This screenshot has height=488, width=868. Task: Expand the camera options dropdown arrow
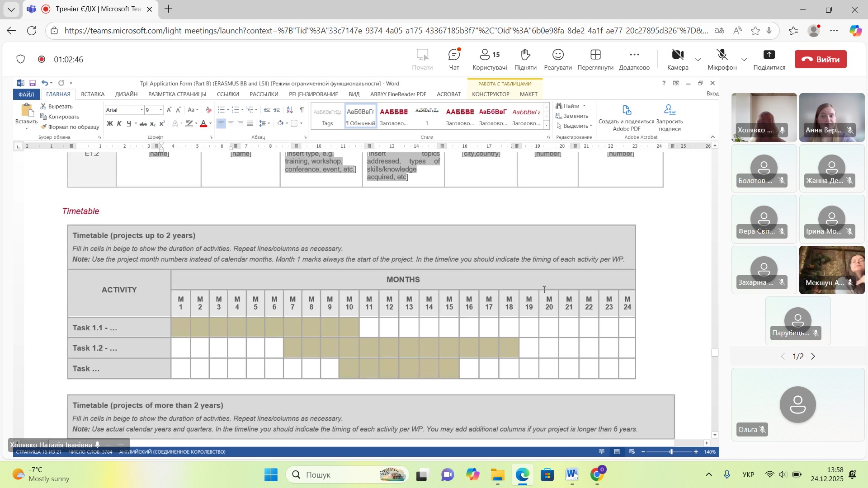pos(698,60)
